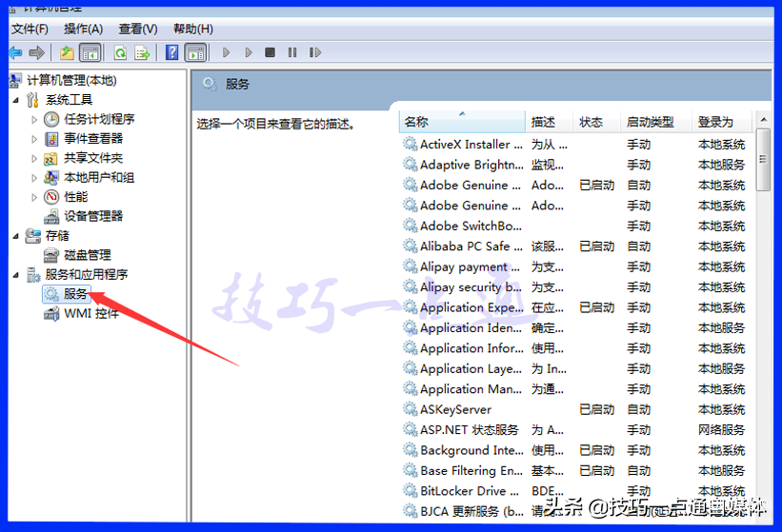Select the Application Experience service

[x=573, y=307]
